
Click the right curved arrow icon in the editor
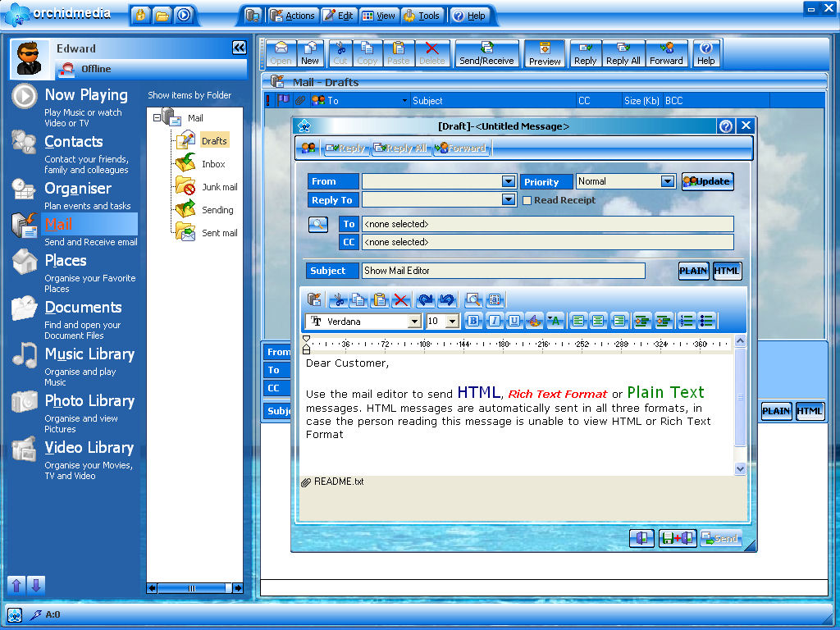pos(447,300)
